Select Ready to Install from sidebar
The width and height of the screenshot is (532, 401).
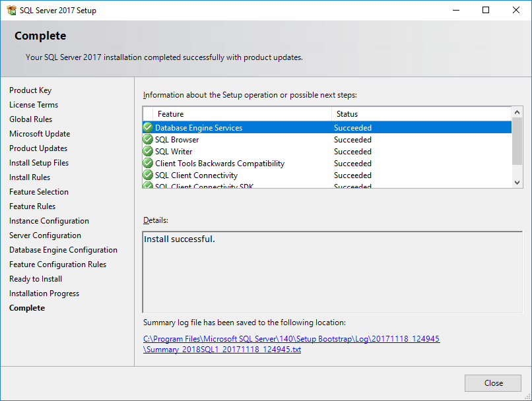[35, 278]
